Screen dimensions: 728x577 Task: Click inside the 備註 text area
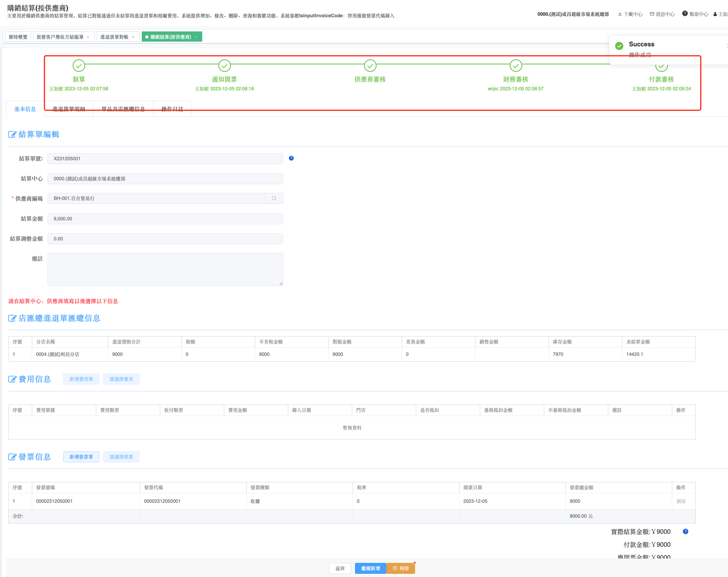(x=165, y=269)
